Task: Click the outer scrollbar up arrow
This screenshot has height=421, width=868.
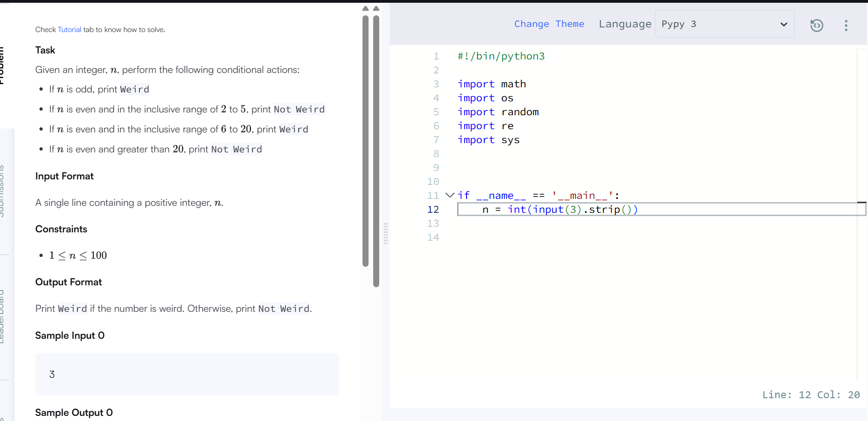Action: tap(376, 8)
